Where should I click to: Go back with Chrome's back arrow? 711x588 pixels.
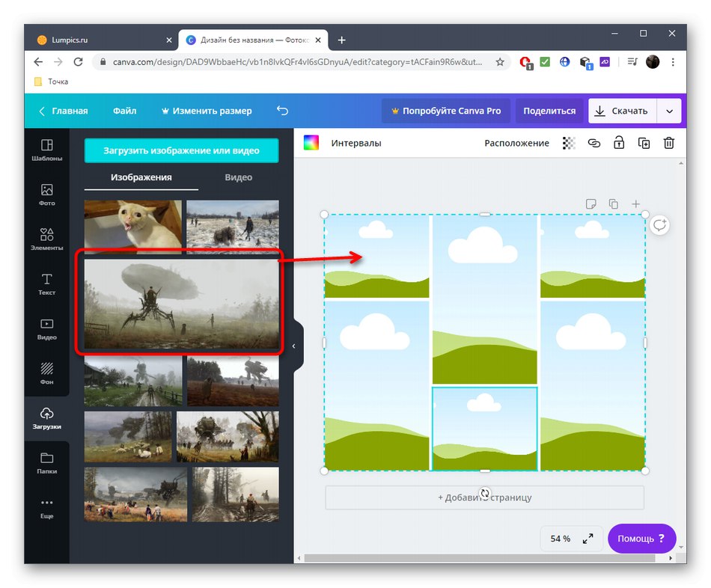[38, 61]
